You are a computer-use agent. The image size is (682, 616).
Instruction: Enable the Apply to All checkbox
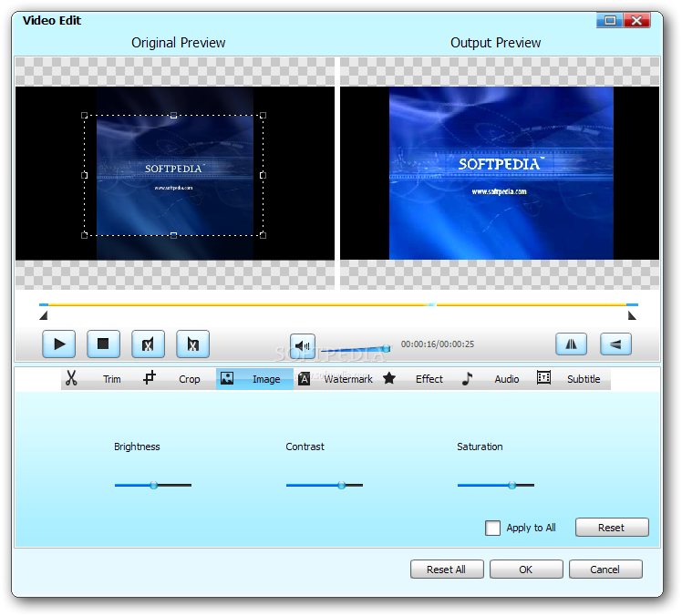pos(492,528)
